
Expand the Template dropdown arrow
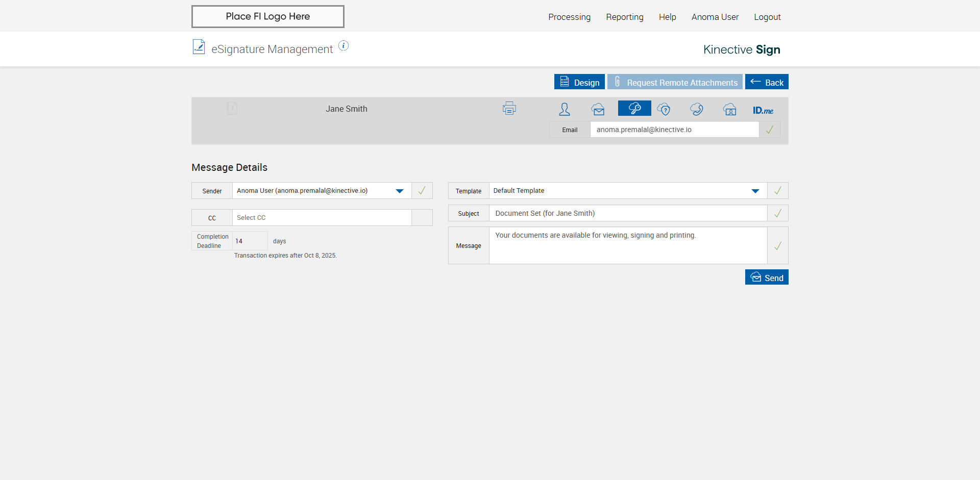[x=755, y=191]
